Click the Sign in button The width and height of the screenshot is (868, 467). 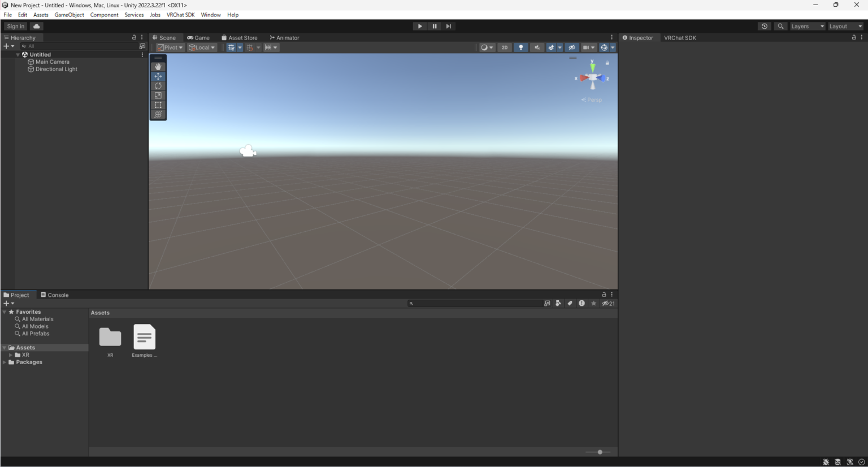click(x=15, y=26)
